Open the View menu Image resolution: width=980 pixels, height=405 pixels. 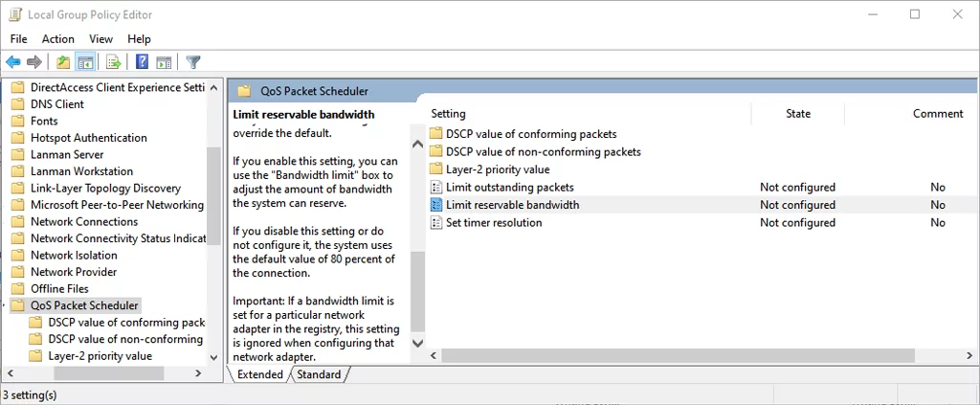[100, 38]
